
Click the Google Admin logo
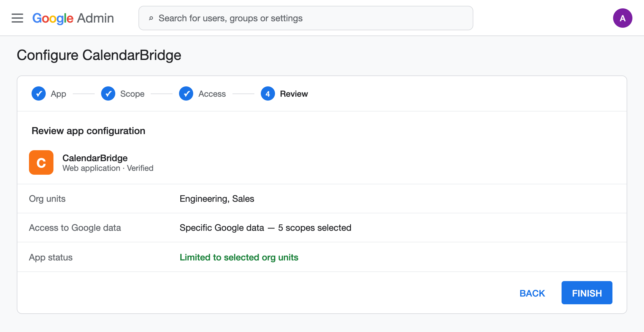(73, 18)
